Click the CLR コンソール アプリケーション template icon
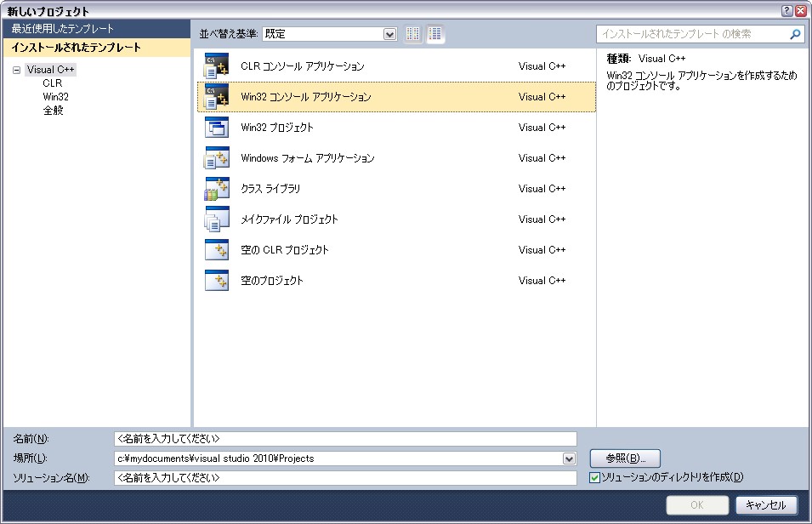Viewport: 812px width, 524px height. 217,65
